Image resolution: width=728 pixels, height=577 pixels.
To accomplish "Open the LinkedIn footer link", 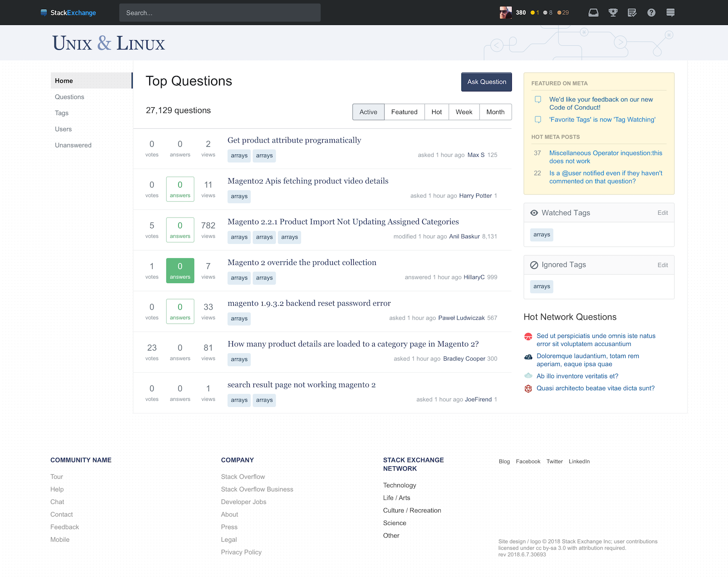I will coord(579,461).
